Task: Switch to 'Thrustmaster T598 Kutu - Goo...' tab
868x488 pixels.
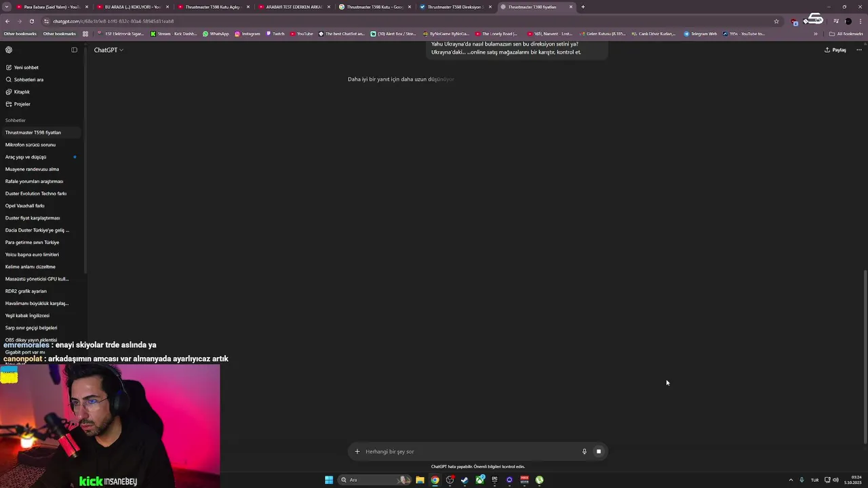Action: pos(374,7)
